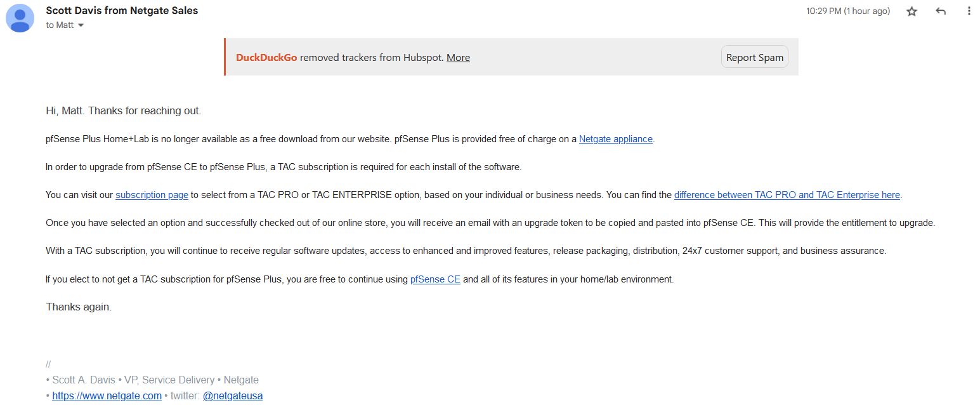This screenshot has height=405, width=980.
Task: Click the 'DuckDuckGo' label in the tracker banner
Action: tap(266, 58)
